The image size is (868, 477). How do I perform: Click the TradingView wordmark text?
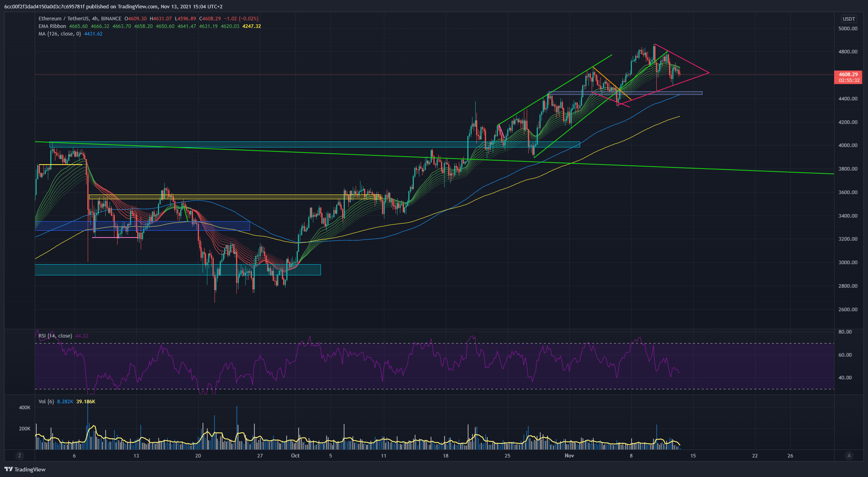30,469
